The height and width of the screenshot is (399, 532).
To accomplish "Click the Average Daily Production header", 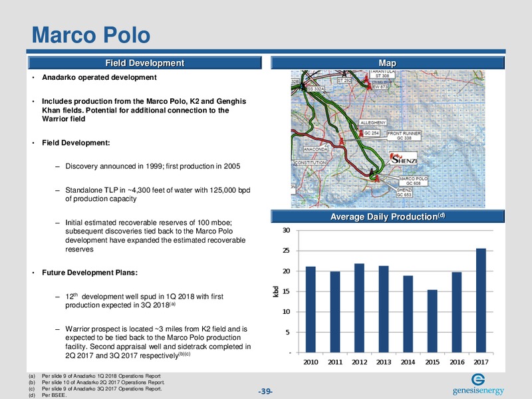I will [x=388, y=217].
